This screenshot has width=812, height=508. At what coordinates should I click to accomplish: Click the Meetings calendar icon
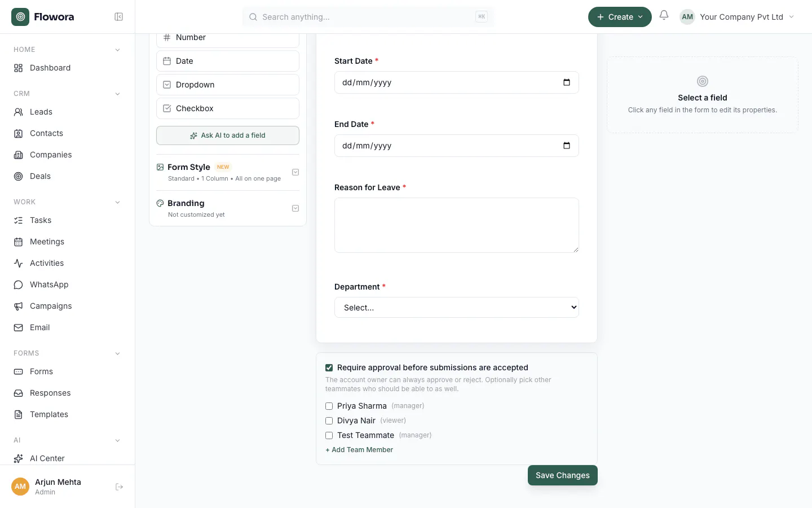[x=19, y=242]
